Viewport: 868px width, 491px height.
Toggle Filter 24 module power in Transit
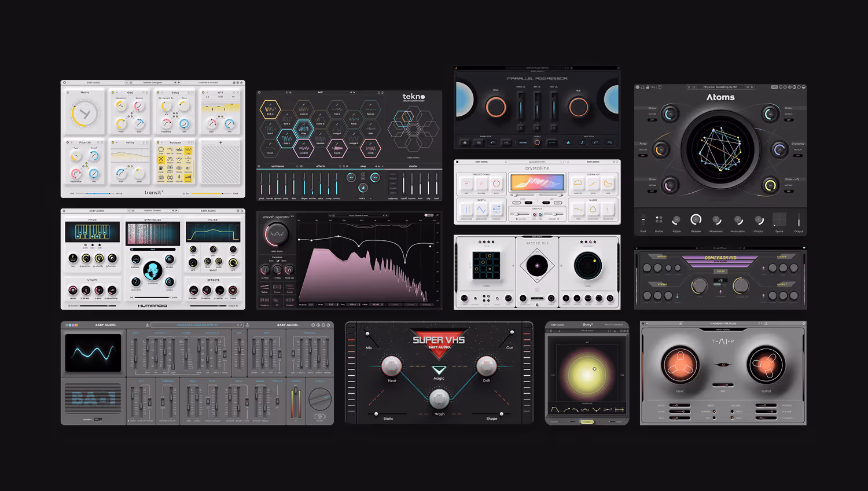[x=68, y=142]
